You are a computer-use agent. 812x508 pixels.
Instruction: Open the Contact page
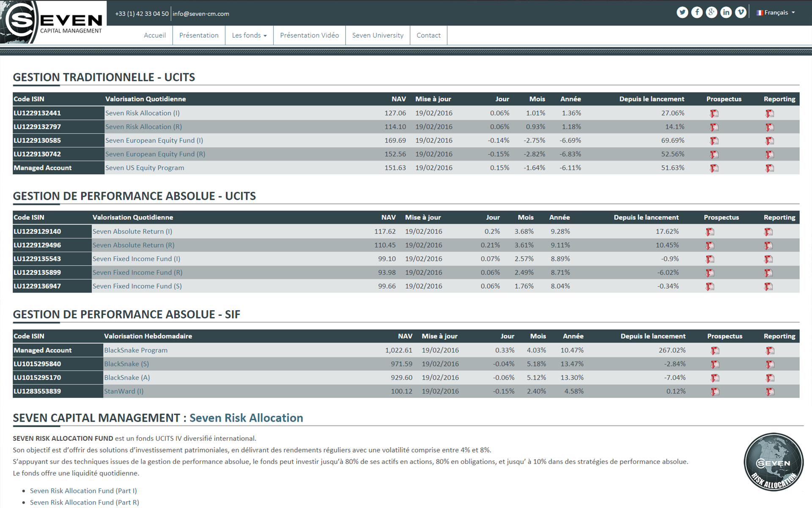[x=428, y=35]
